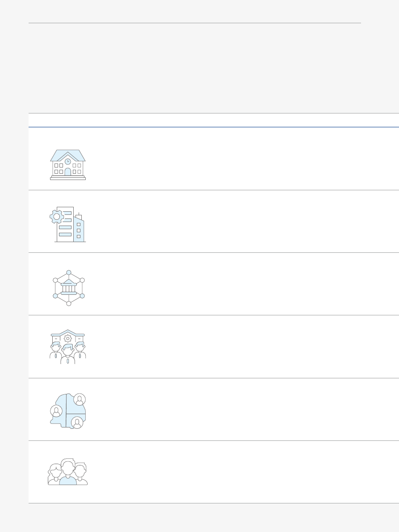Select the columned bank inside the hexagon
The height and width of the screenshot is (532, 399).
click(x=68, y=288)
